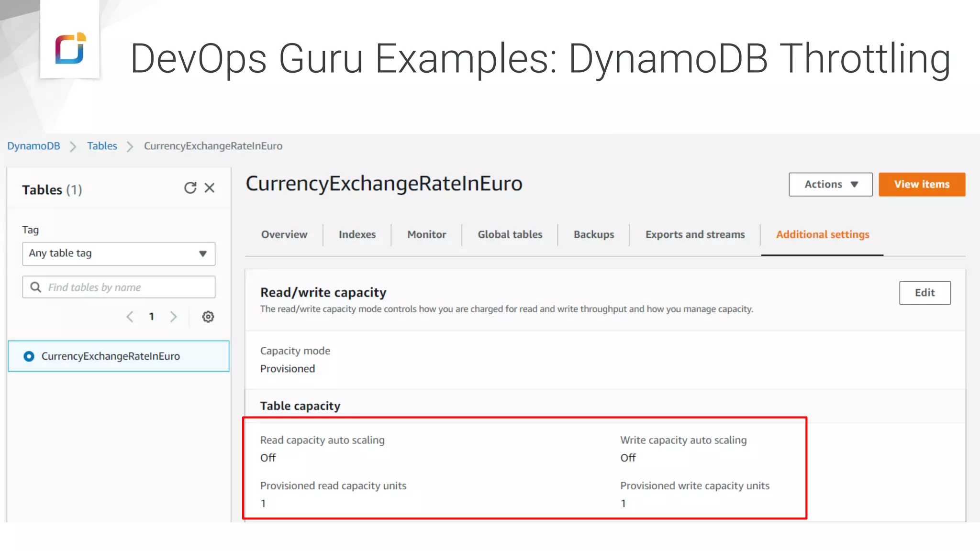The width and height of the screenshot is (980, 551).
Task: Refresh the Tables list
Action: tap(190, 188)
